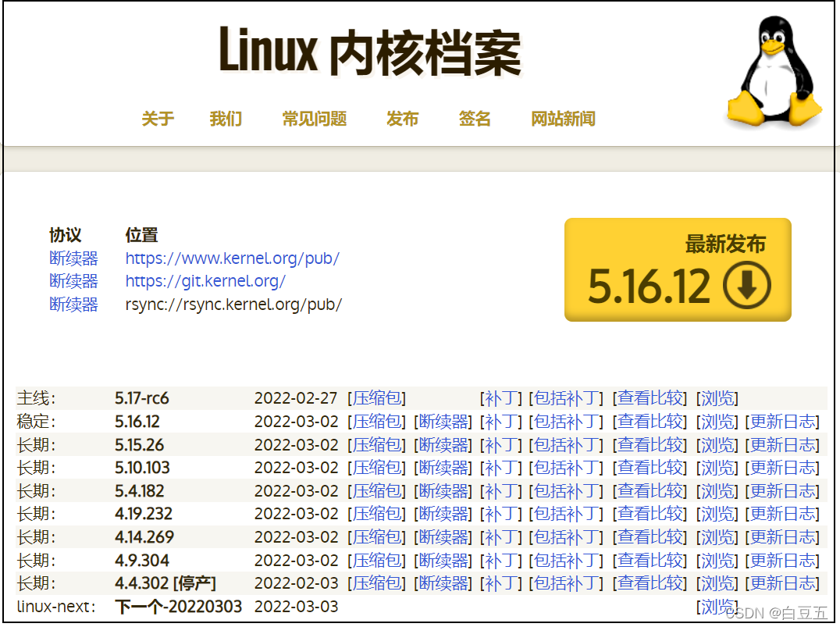The width and height of the screenshot is (840, 627).
Task: Download 压缩包 for mainline 5.17-rc6
Action: click(x=376, y=398)
